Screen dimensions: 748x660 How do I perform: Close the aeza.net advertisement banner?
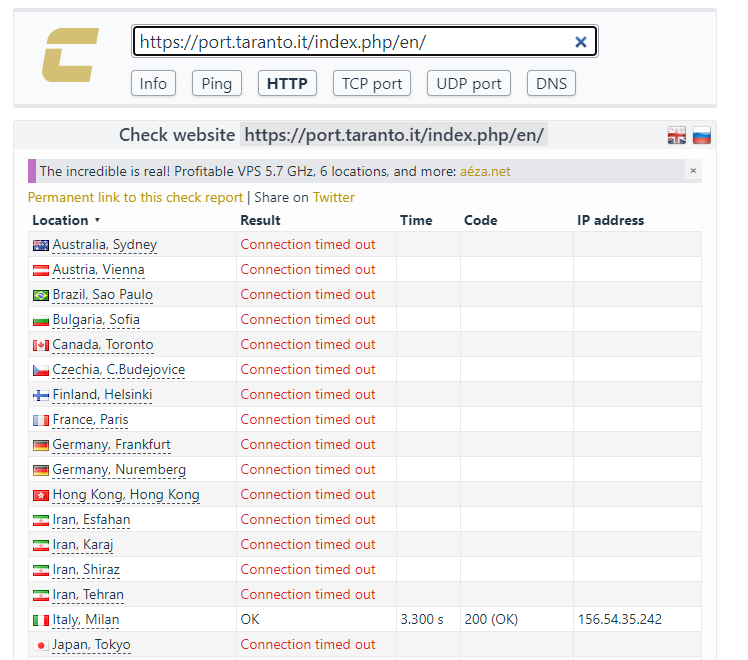tap(692, 171)
